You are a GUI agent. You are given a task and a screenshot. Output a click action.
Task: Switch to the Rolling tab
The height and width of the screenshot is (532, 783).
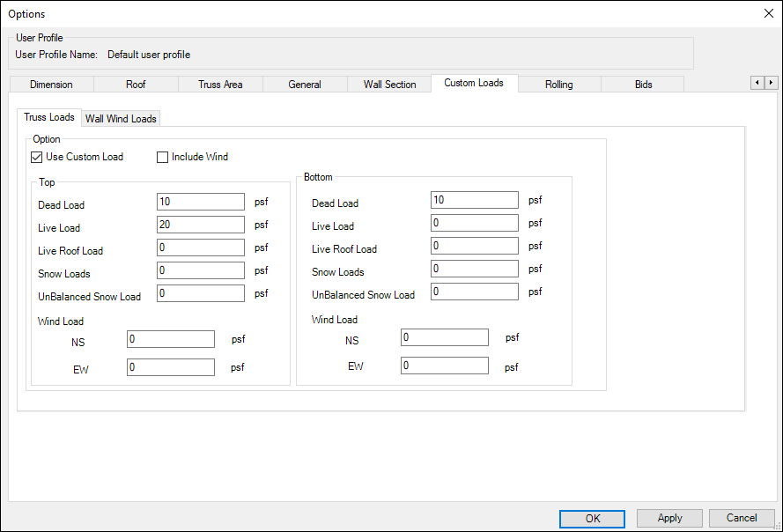click(x=558, y=85)
